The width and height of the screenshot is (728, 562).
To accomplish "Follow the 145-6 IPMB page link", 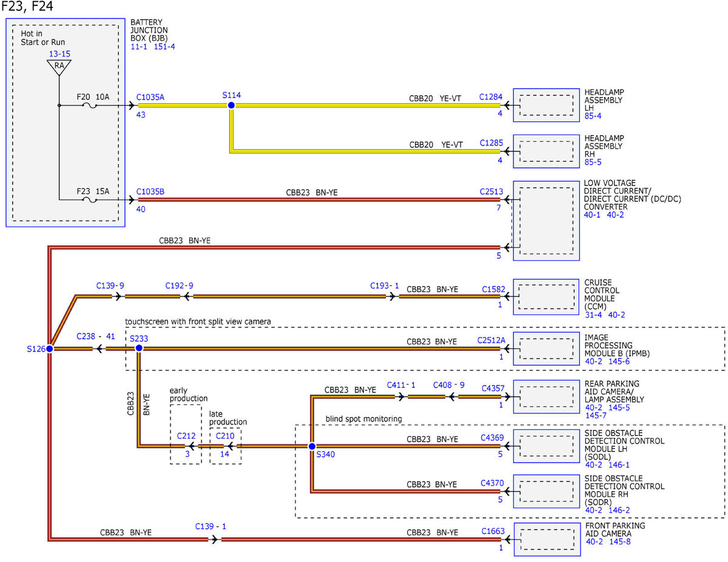I will pos(619,361).
